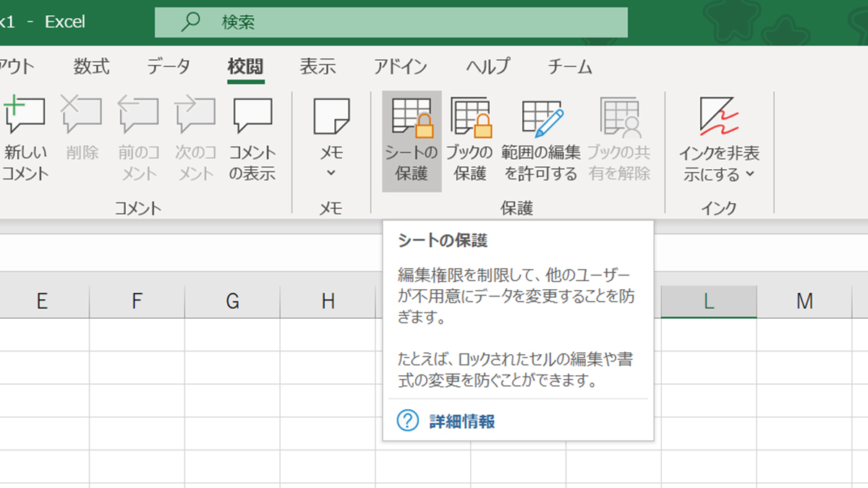This screenshot has width=868, height=488.
Task: Open the 数式 (Formulas) tab
Action: tap(91, 67)
